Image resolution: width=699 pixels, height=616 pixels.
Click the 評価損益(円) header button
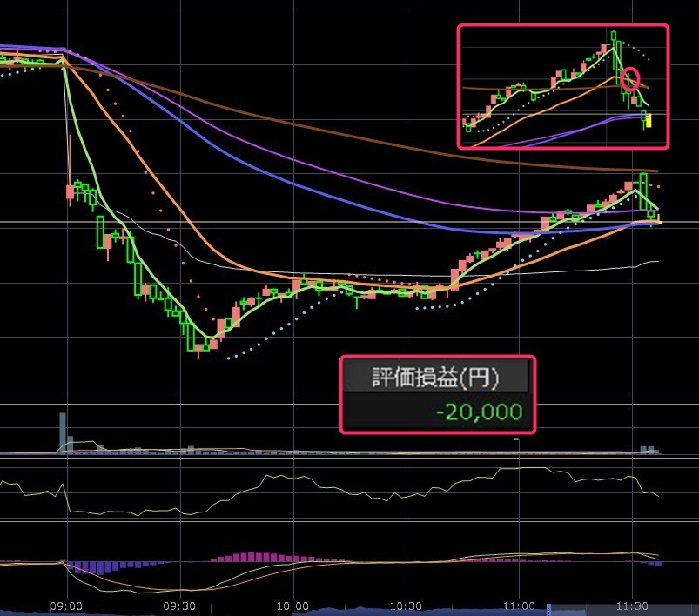pyautogui.click(x=436, y=377)
